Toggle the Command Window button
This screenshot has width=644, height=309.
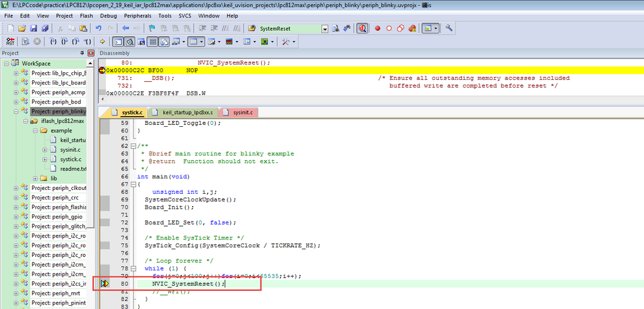118,41
